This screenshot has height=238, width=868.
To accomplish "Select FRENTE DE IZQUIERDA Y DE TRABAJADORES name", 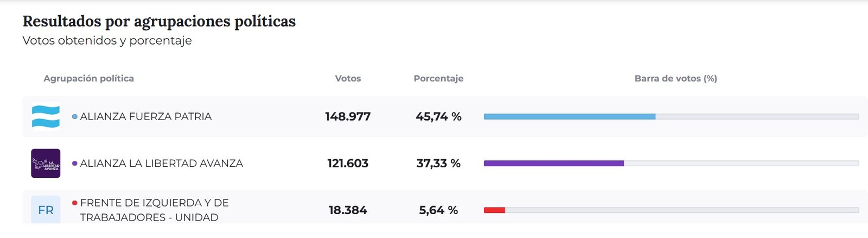I will tap(154, 210).
